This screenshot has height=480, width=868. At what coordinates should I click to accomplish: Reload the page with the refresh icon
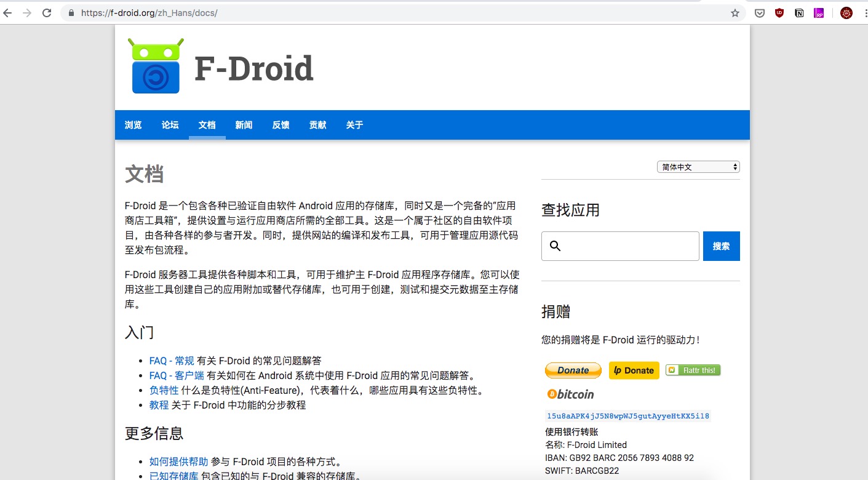click(x=47, y=13)
